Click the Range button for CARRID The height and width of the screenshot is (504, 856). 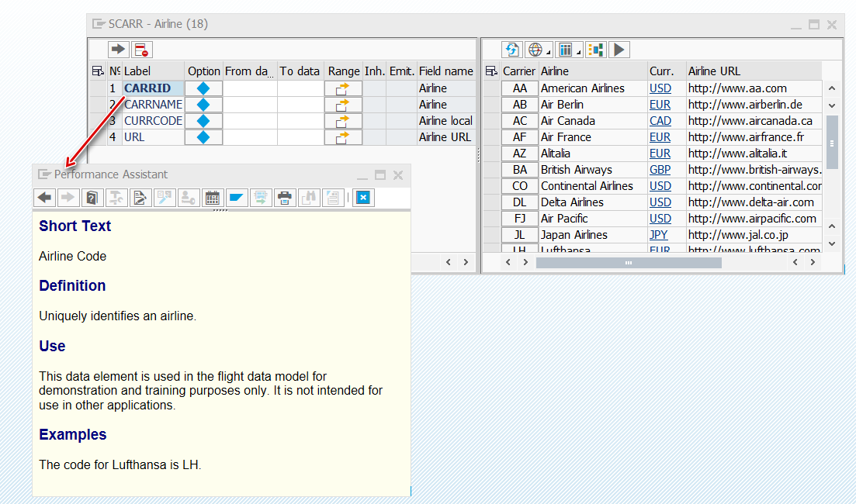(x=343, y=88)
